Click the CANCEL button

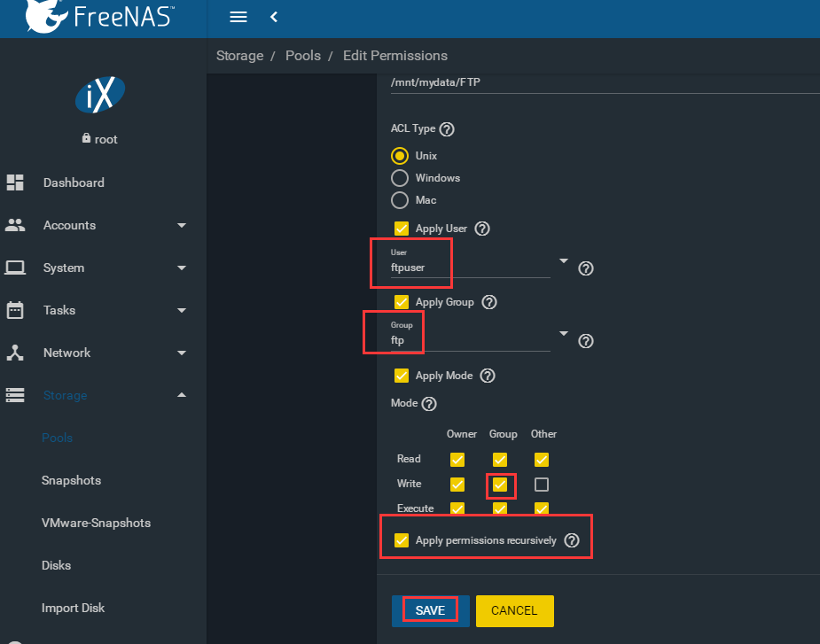point(514,610)
